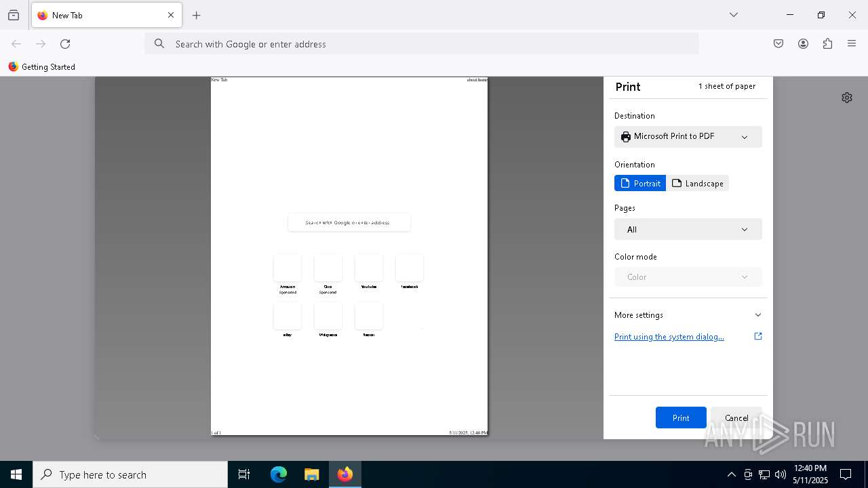Click the '1 sheet of paper' text
This screenshot has width=868, height=488.
(727, 86)
